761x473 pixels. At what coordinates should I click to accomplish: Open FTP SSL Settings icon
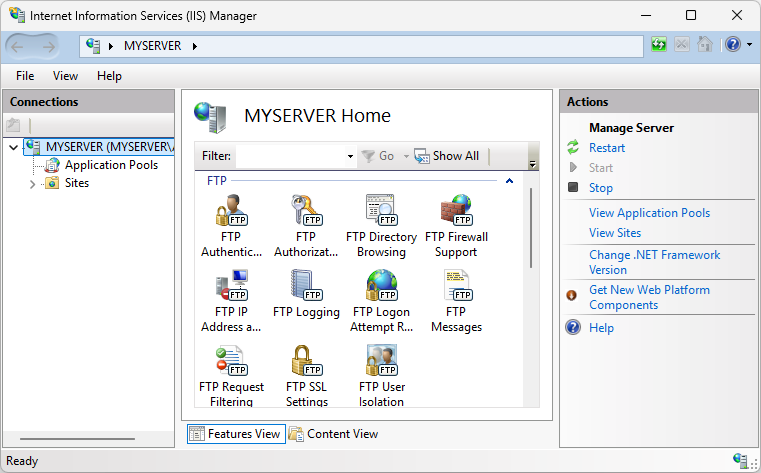point(305,362)
